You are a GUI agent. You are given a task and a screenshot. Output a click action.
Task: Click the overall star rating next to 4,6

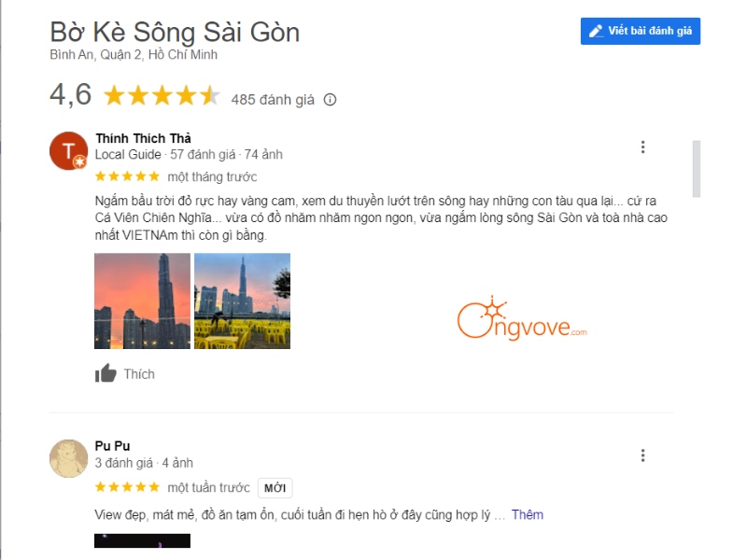point(162,95)
